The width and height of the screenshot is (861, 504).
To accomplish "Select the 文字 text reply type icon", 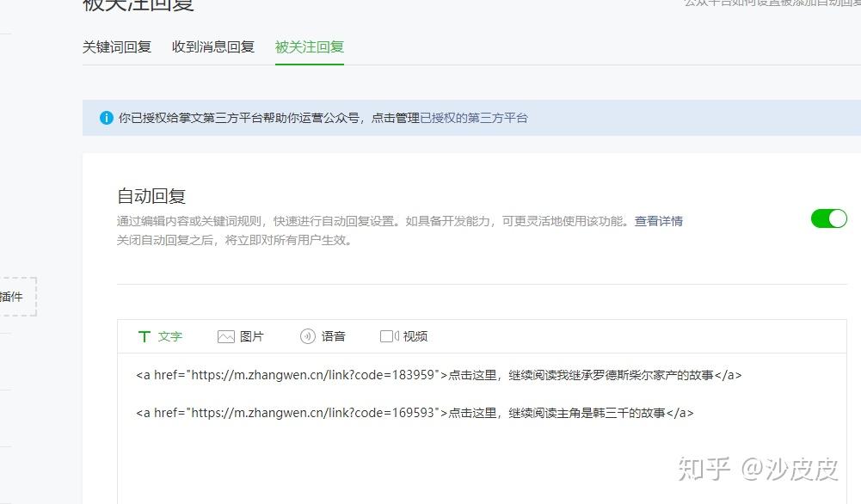I will (169, 336).
